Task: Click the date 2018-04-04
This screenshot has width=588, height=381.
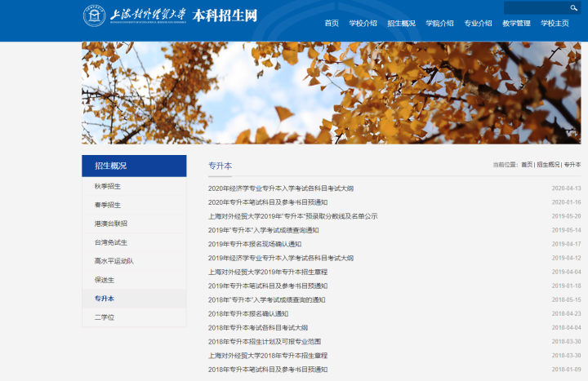Action: point(566,328)
